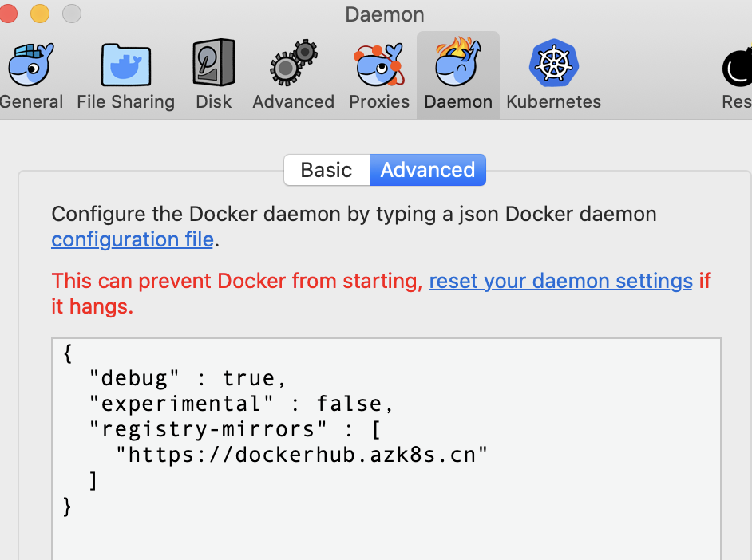Viewport: 752px width, 560px height.
Task: Switch to the Basic daemon tab
Action: pos(327,170)
